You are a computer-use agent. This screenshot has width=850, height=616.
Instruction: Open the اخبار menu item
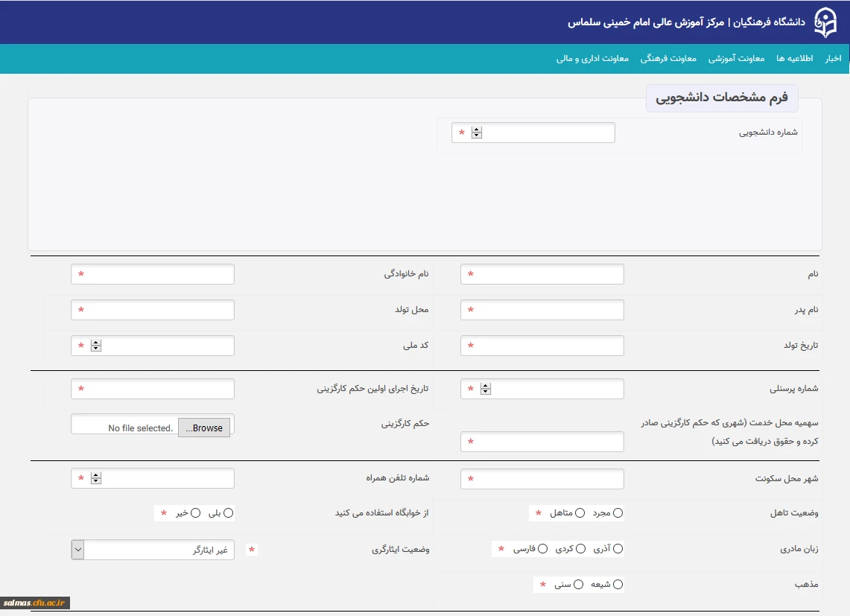(x=832, y=59)
